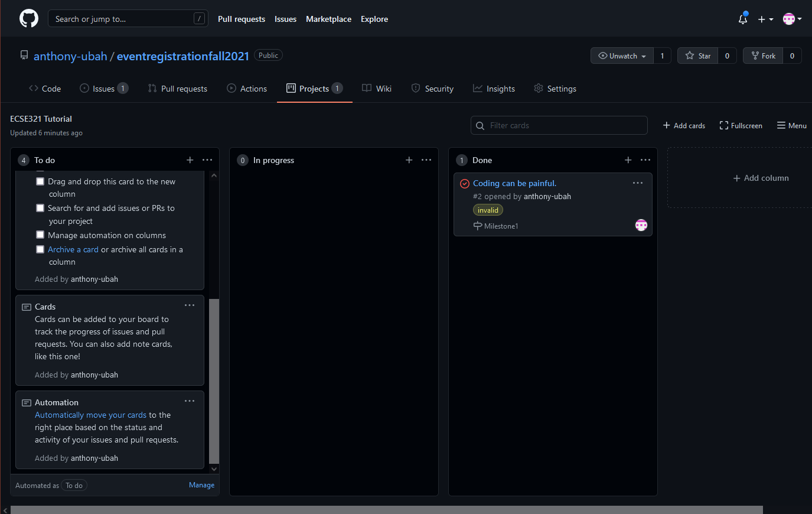
Task: Open options menu for Done column
Action: tap(645, 160)
